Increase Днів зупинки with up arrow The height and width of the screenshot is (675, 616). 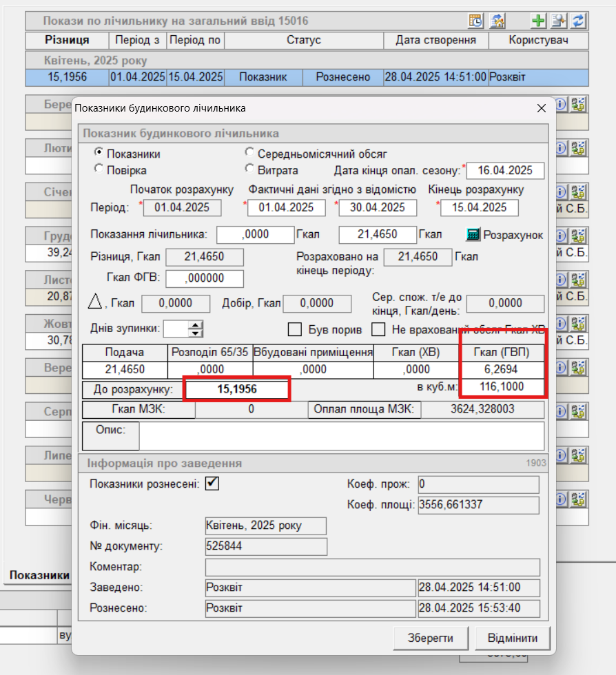coord(196,325)
